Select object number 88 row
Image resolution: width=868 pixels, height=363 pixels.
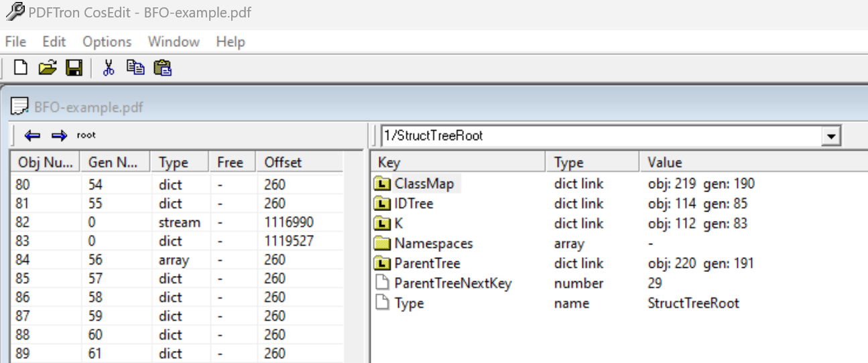click(x=178, y=335)
